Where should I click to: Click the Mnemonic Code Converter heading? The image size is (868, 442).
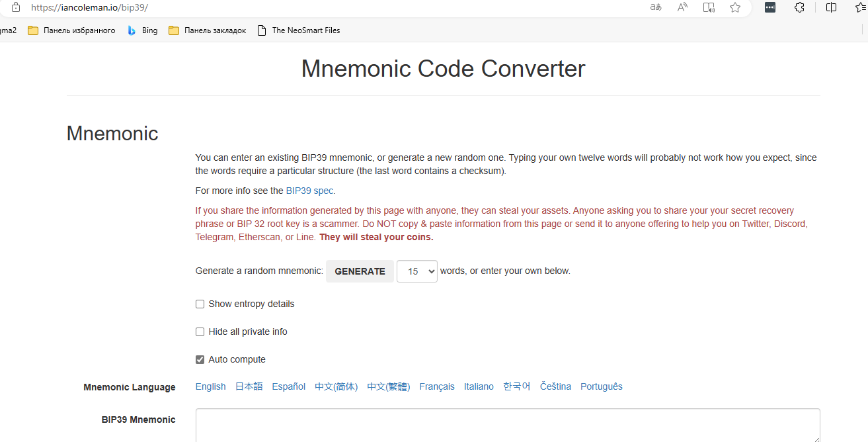coord(443,69)
